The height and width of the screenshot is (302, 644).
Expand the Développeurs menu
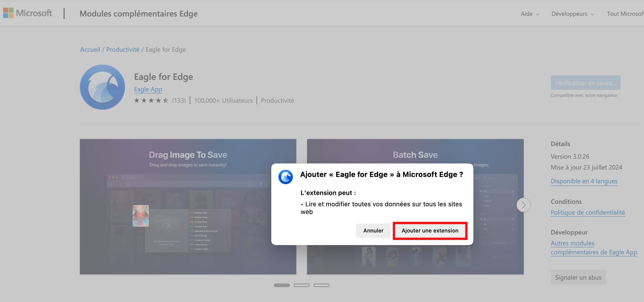(573, 14)
